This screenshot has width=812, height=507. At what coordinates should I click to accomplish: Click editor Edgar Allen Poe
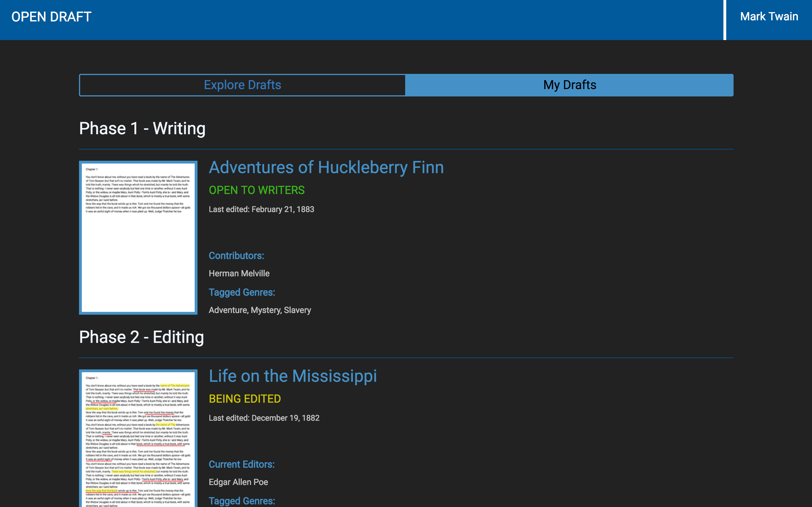238,482
